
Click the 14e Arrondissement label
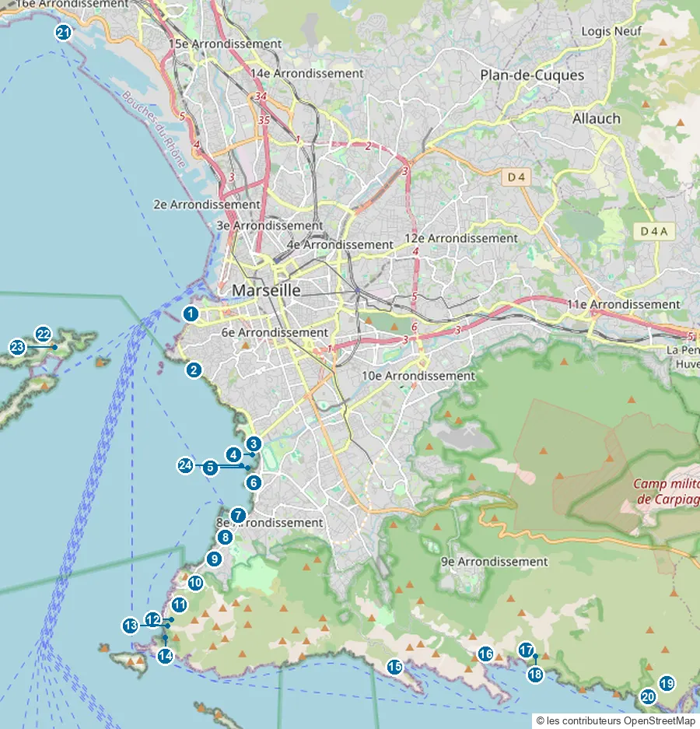(306, 73)
